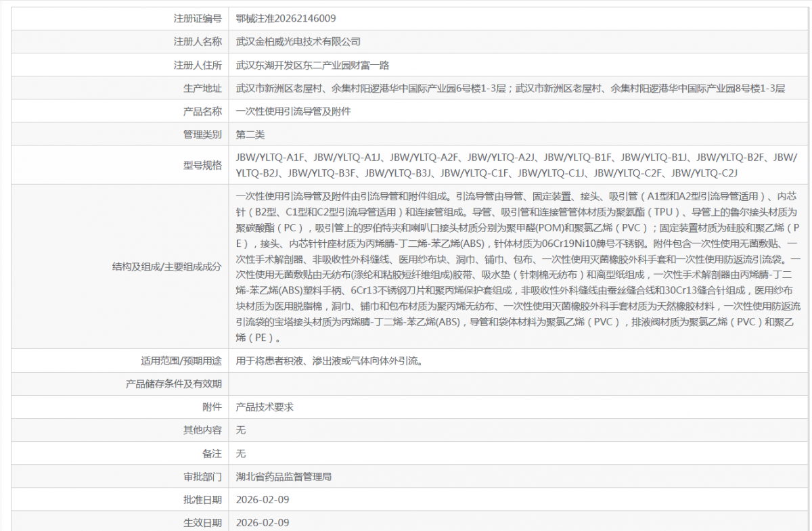Select the 注册人住所 label

coord(198,65)
